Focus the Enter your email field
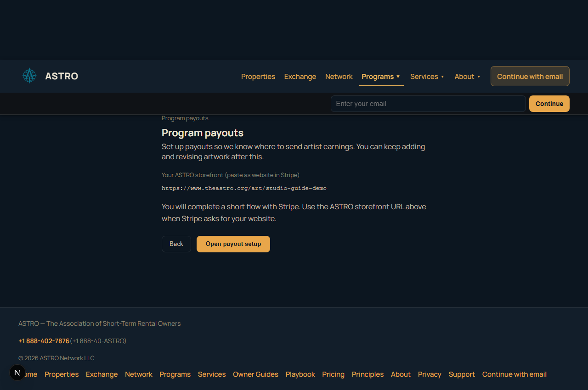This screenshot has height=390, width=588. coord(428,104)
